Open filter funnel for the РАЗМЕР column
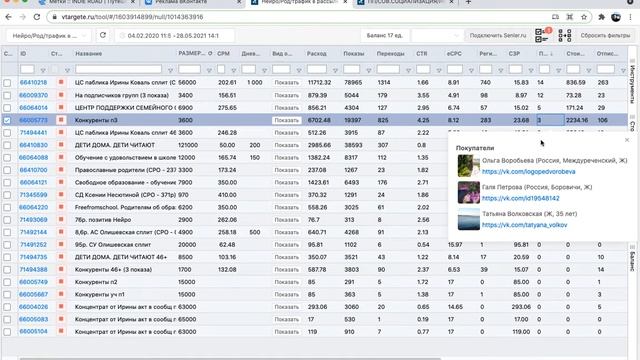 209,70
